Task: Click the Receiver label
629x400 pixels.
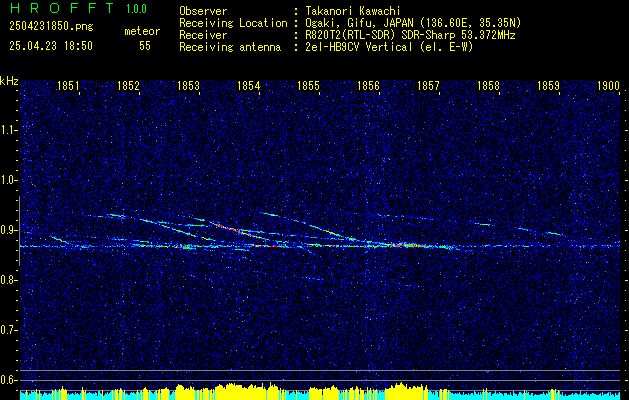Action: (203, 35)
